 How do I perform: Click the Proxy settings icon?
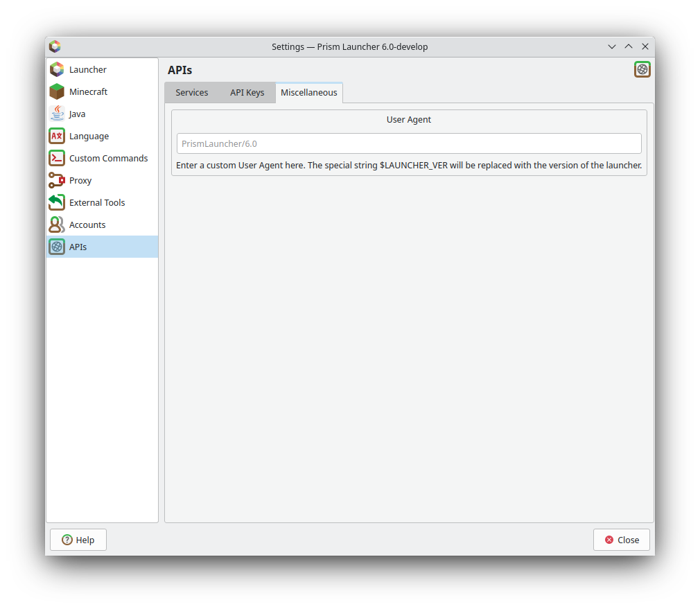(56, 180)
